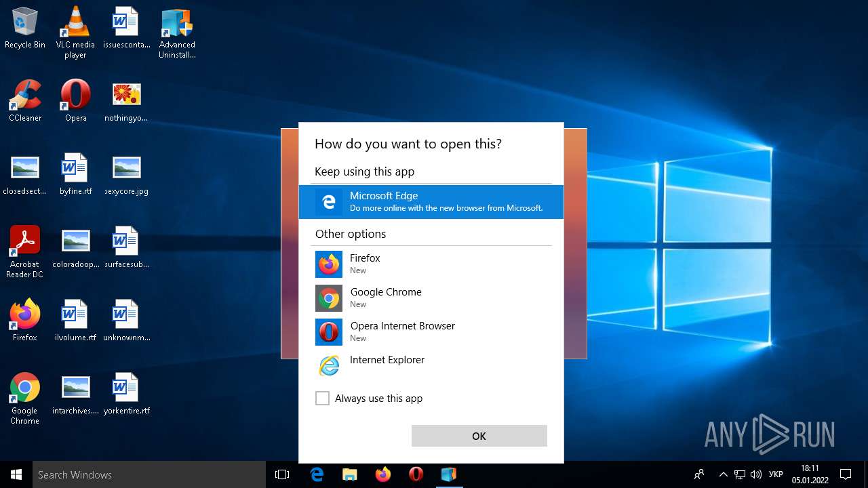
Task: Select Advanced Uninstaller desktop shortcut
Action: (x=177, y=33)
